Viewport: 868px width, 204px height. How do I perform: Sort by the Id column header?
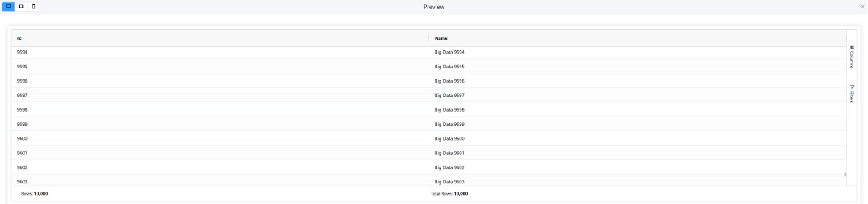[20, 38]
